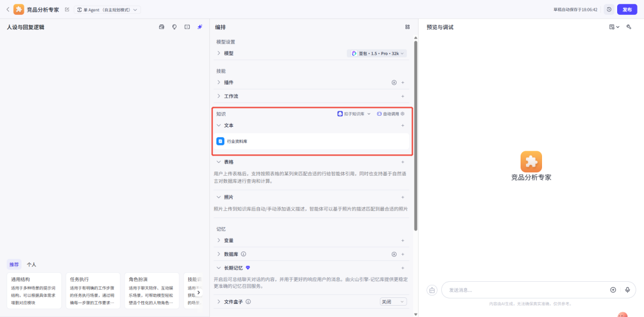Image resolution: width=644 pixels, height=317 pixels.
Task: Click the 行业资料库 blue document icon
Action: coord(220,141)
